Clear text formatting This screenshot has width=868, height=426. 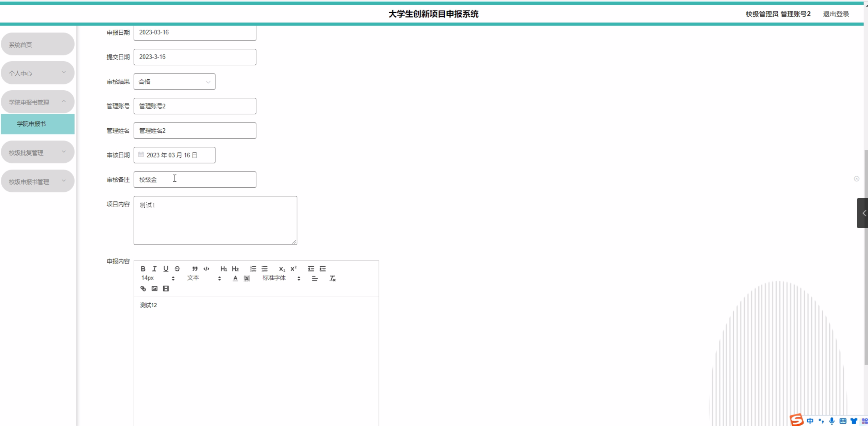pos(332,279)
